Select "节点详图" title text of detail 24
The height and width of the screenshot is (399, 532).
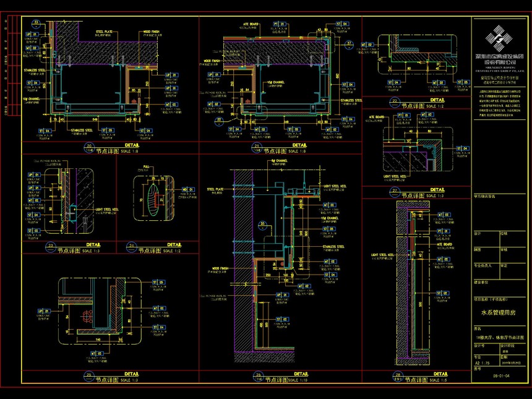click(x=150, y=251)
